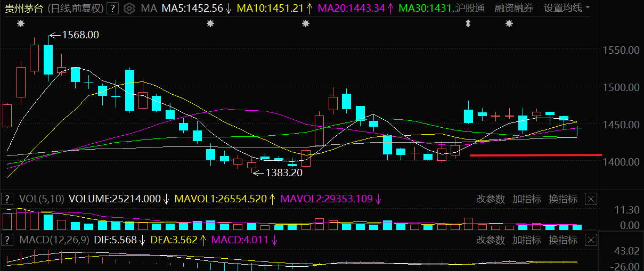Image resolution: width=644 pixels, height=271 pixels.
Task: Click the up-down arrow marker at chart top
Action: tap(468, 23)
